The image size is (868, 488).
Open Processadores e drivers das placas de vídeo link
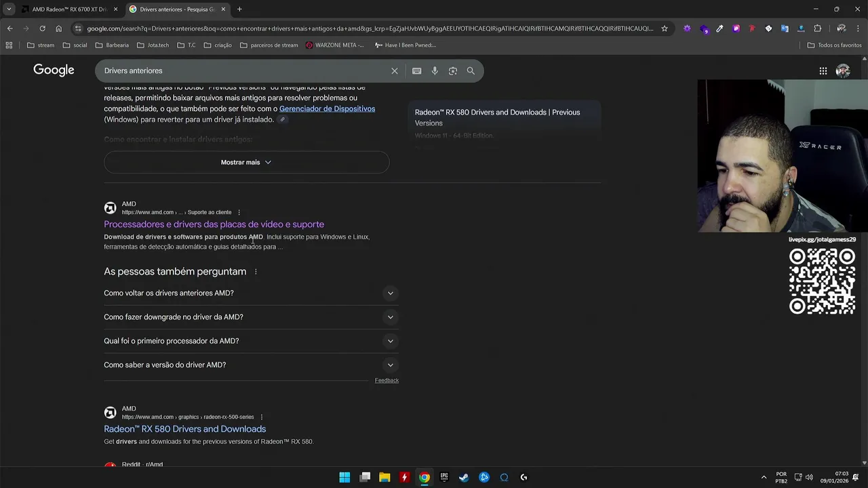click(214, 224)
